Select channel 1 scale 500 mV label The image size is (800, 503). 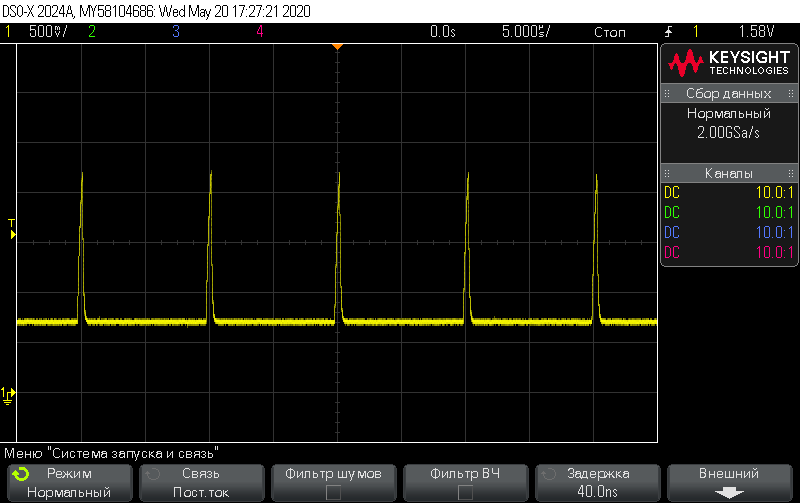click(x=48, y=32)
